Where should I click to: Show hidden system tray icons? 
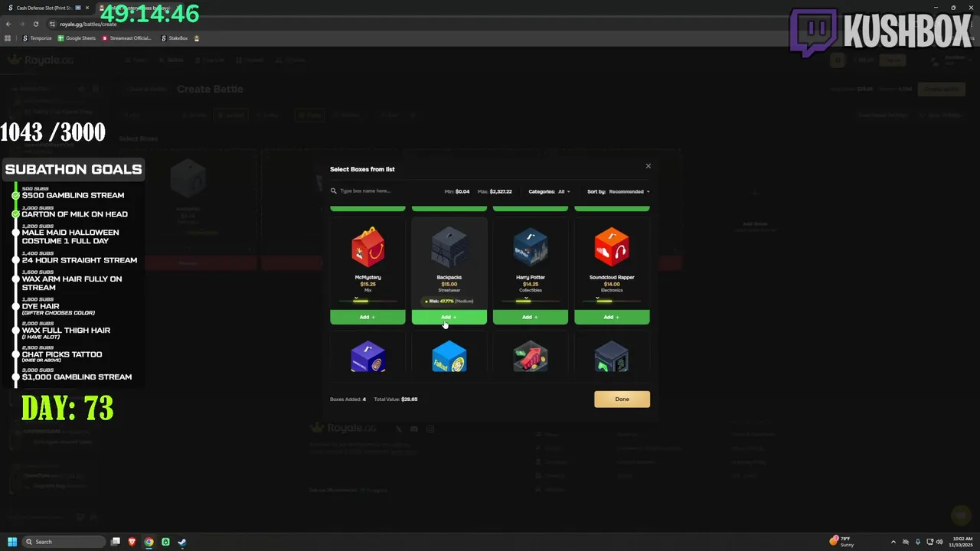pos(893,542)
